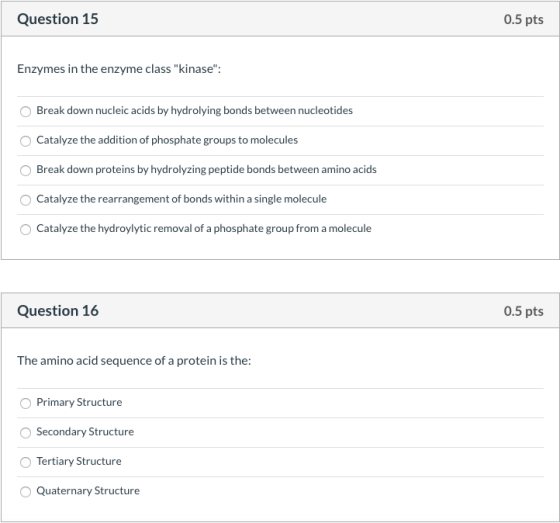Select "Break down proteins by hydrolyzing peptide bonds" radio
560x523 pixels.
coord(25,170)
